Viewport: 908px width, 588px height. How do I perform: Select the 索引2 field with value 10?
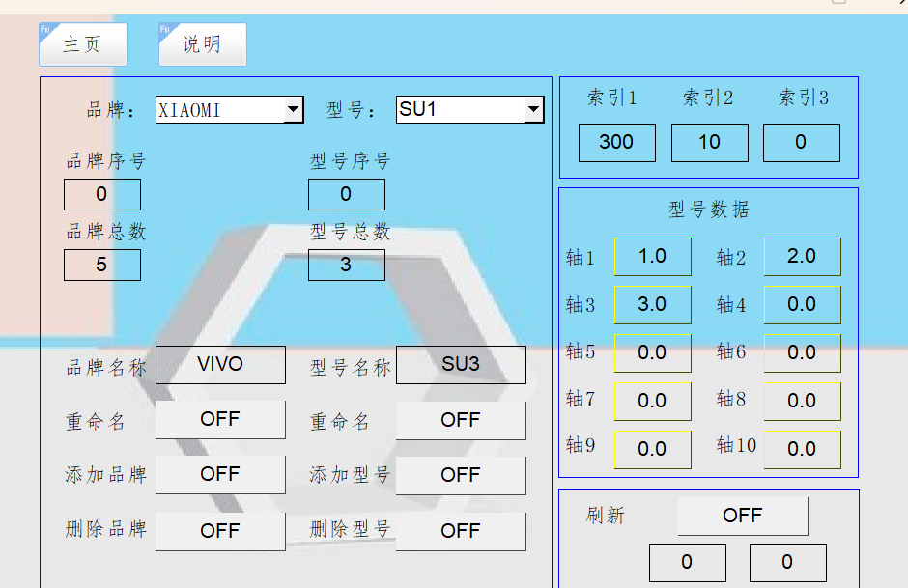[709, 143]
